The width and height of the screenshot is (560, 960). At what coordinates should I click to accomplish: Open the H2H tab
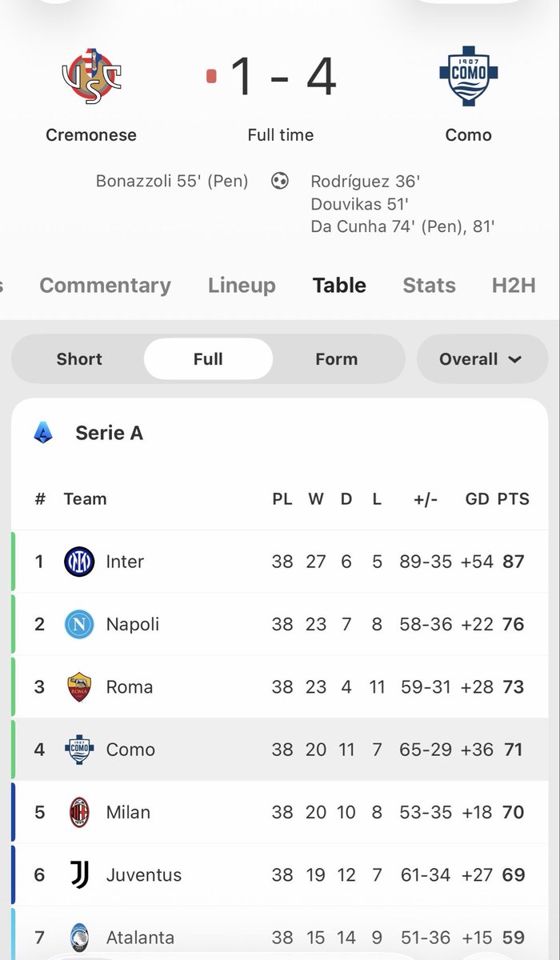pos(514,286)
